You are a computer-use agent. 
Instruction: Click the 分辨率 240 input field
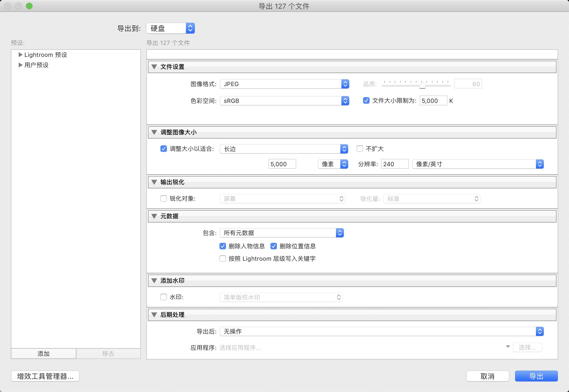395,164
